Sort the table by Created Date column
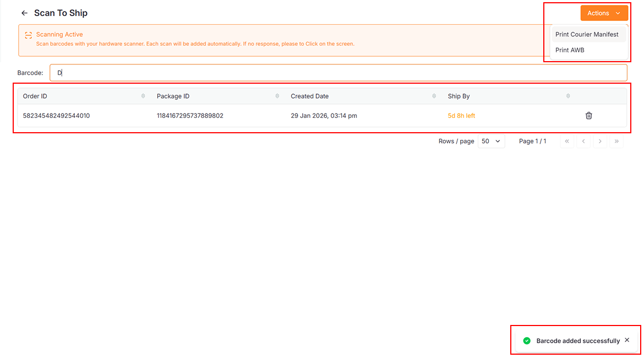This screenshot has width=644, height=358. pos(434,96)
